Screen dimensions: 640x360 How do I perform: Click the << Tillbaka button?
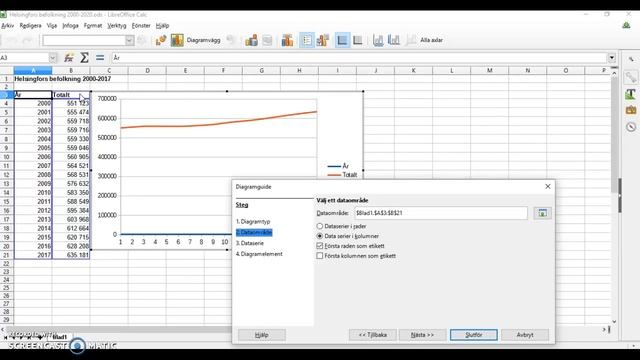[373, 335]
